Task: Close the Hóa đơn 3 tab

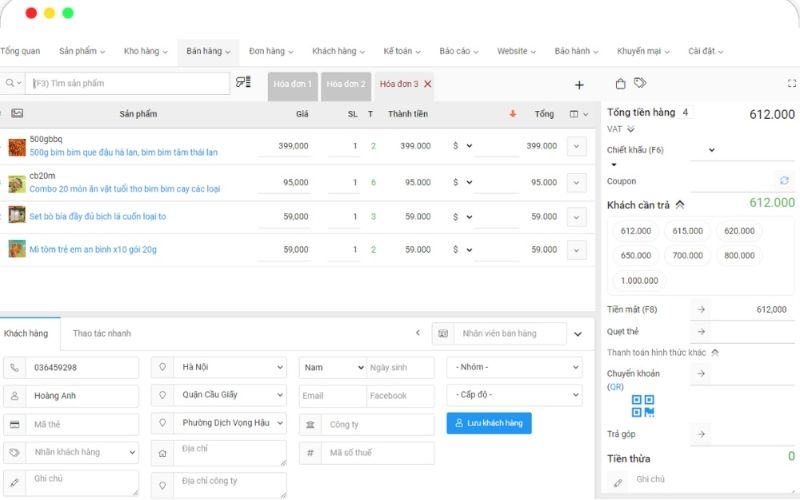Action: 428,84
